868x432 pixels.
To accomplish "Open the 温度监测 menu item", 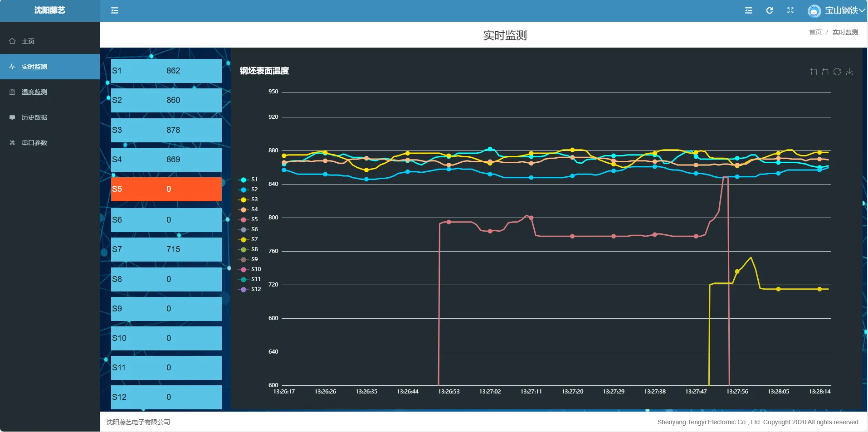I will [34, 92].
